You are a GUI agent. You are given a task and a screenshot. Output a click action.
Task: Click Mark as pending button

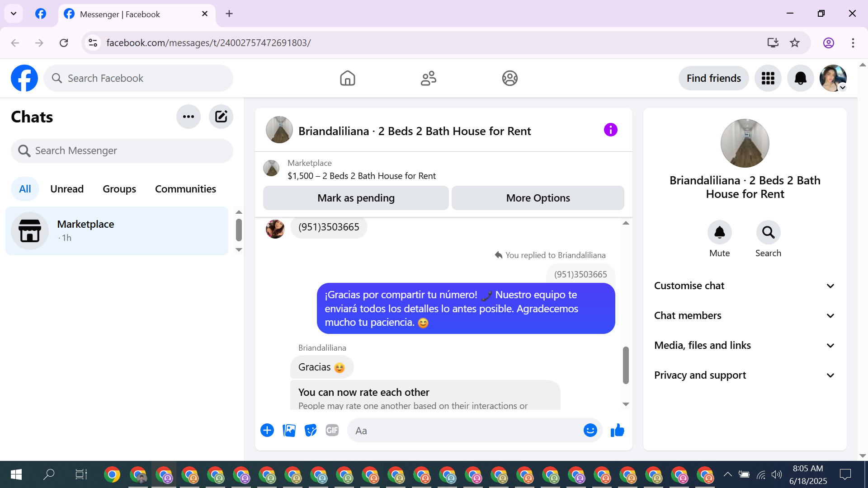tap(356, 198)
